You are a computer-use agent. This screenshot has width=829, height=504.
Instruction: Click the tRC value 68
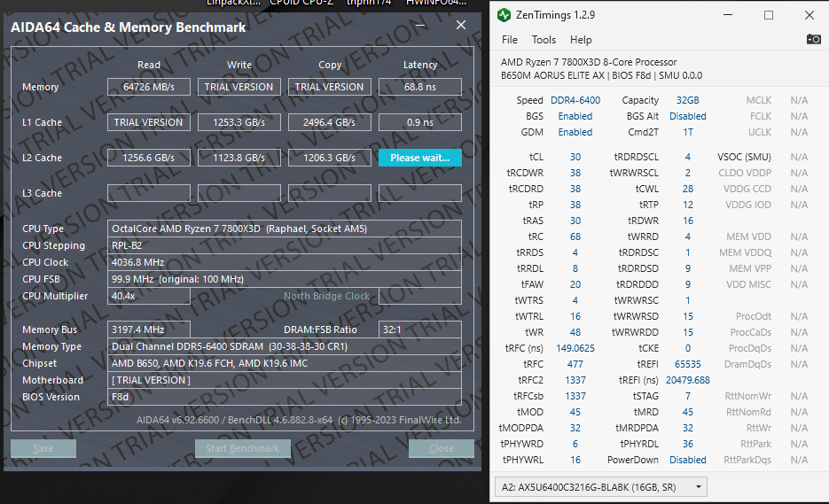point(575,236)
